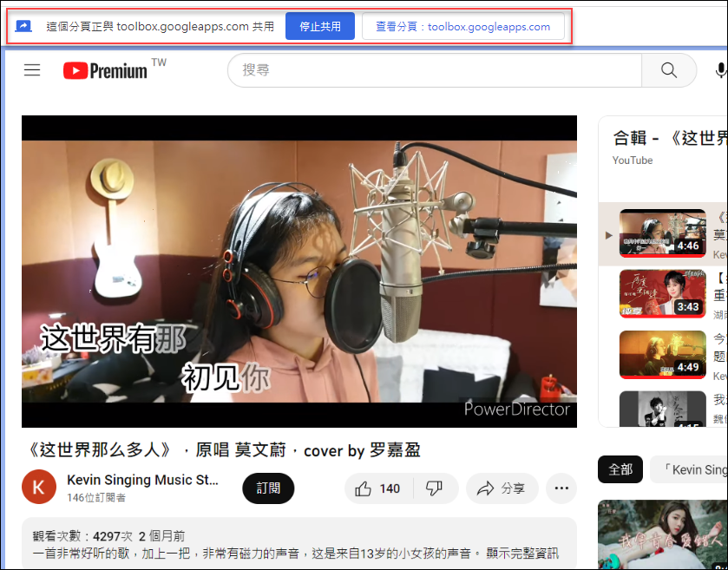Play the 3:43 playlist video thumbnail

tap(663, 294)
